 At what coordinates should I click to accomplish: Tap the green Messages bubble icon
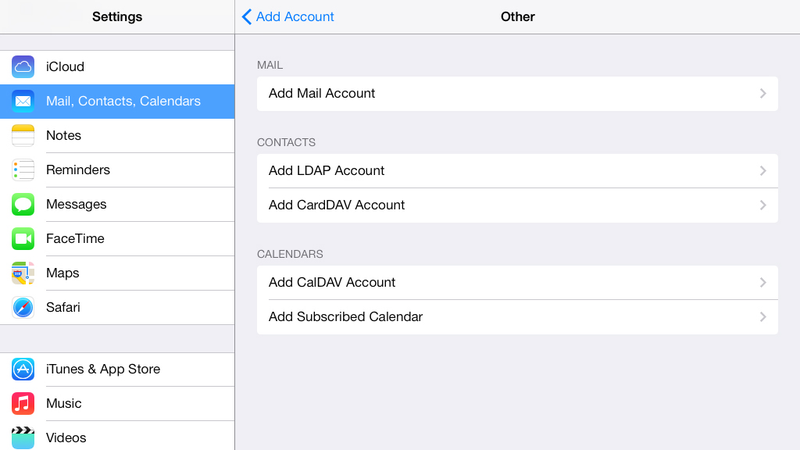point(23,204)
